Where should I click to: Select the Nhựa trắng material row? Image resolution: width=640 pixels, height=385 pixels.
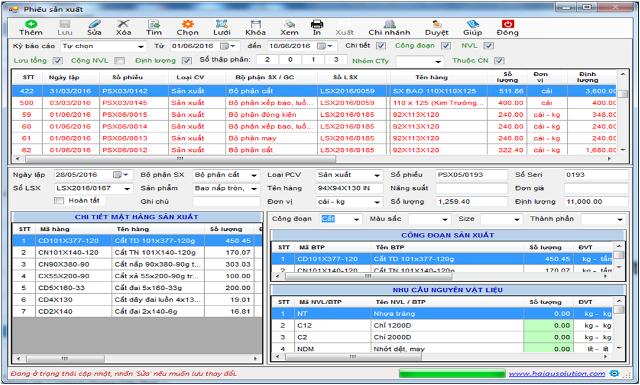(442, 314)
